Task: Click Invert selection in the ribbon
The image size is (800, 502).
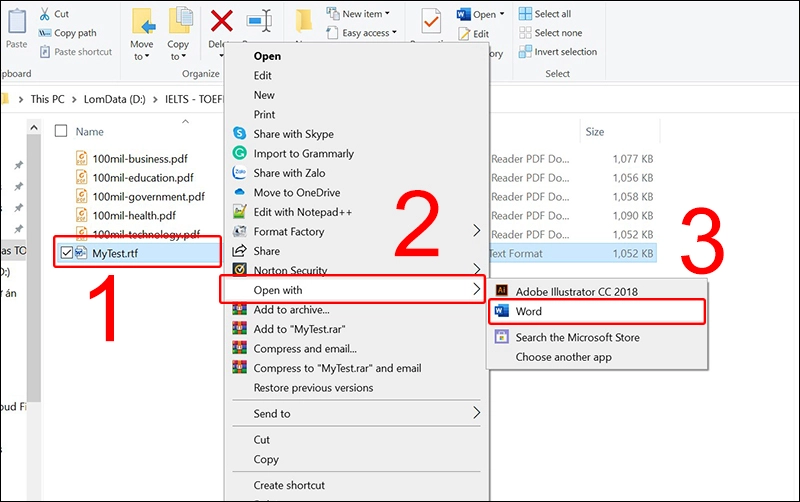Action: [x=558, y=52]
